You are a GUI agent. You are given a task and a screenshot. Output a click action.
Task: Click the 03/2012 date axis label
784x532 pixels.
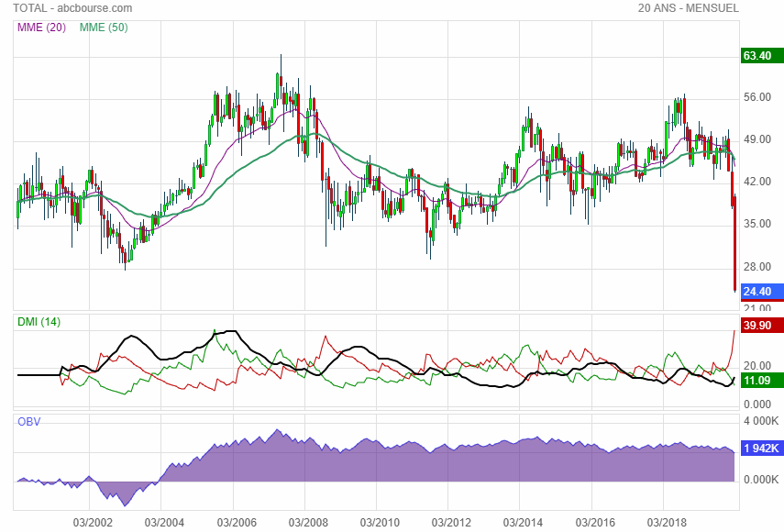pyautogui.click(x=451, y=523)
